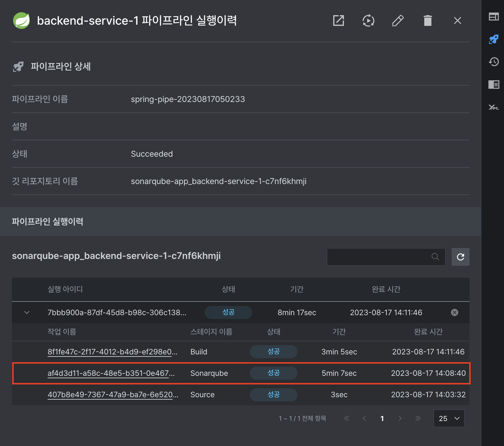The height and width of the screenshot is (446, 504).
Task: Refresh the pipeline run history
Action: click(461, 257)
